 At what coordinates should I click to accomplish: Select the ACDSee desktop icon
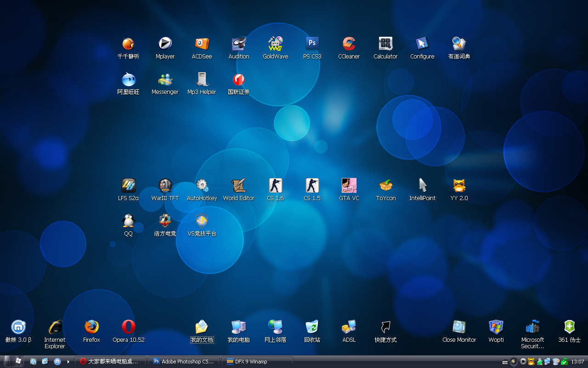point(202,48)
